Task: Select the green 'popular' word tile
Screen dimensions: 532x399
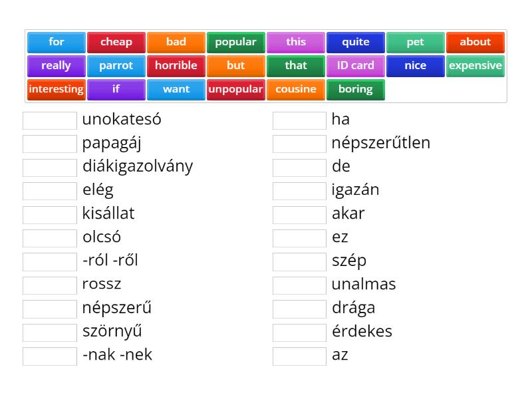Action: click(x=236, y=42)
